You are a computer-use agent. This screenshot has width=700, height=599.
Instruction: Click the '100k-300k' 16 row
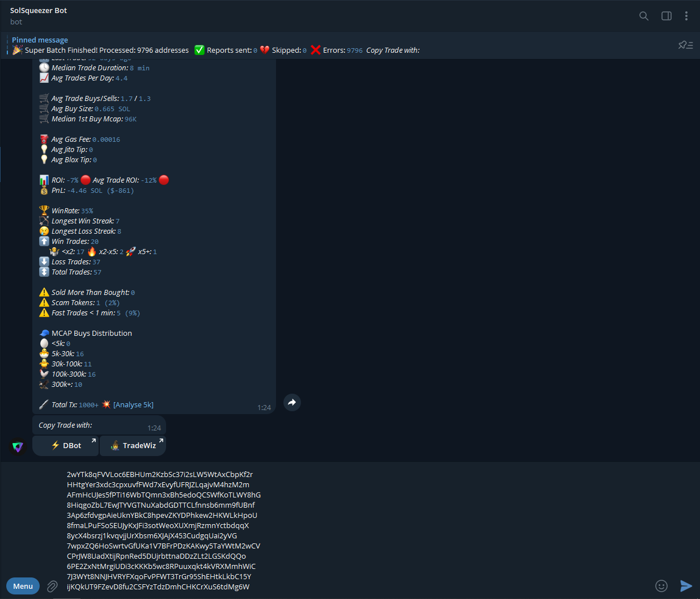click(x=67, y=374)
